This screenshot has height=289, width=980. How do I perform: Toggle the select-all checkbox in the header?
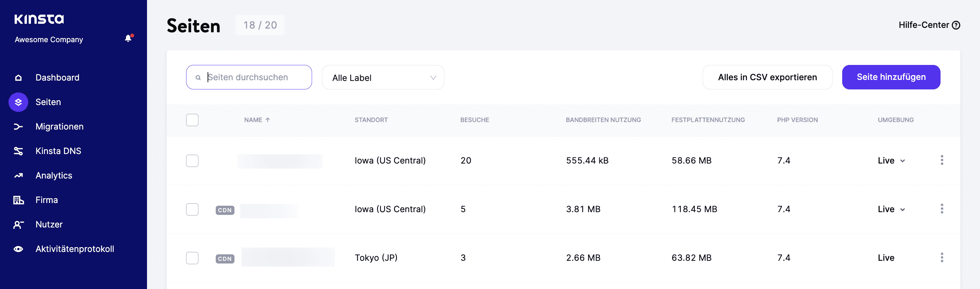pyautogui.click(x=192, y=120)
